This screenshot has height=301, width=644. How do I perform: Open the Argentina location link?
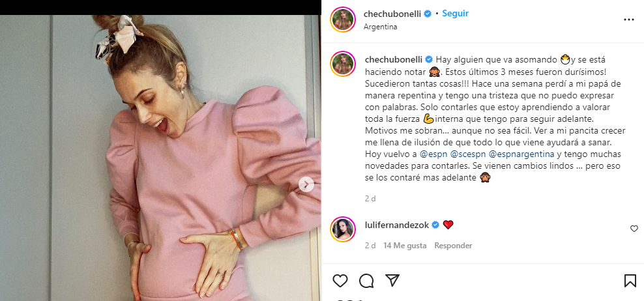[x=380, y=27]
